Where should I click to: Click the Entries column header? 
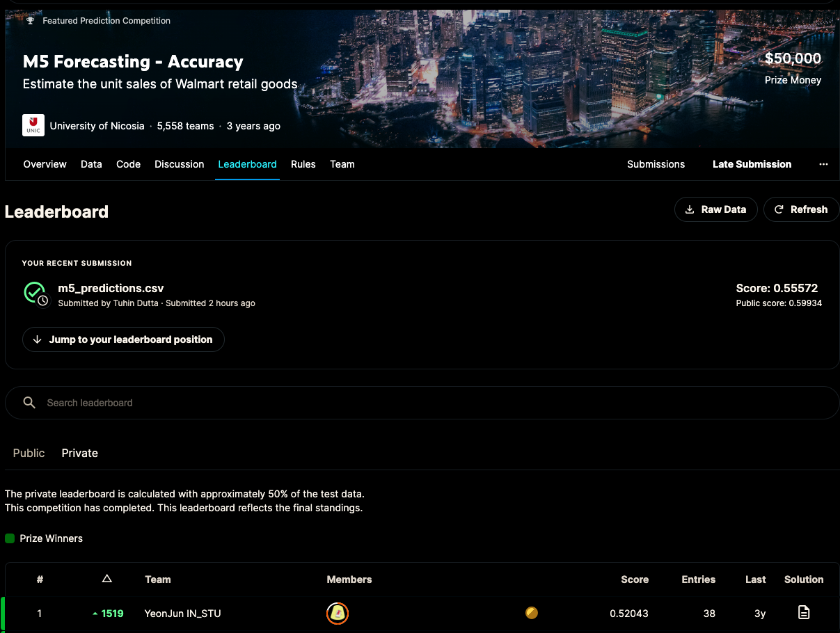pyautogui.click(x=698, y=579)
